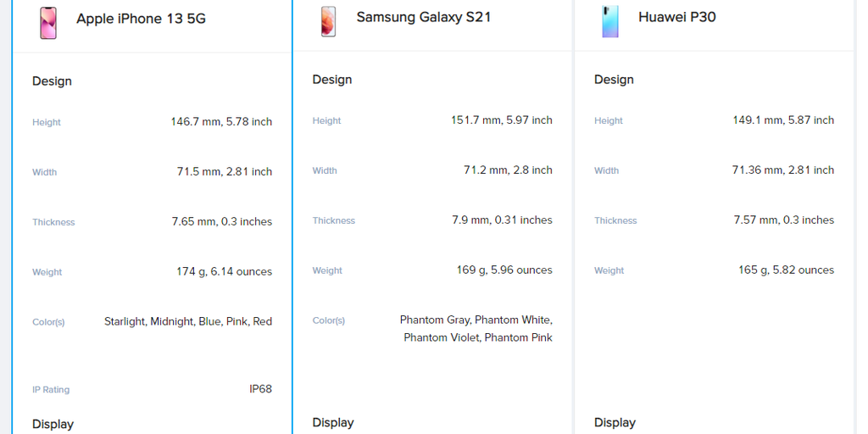
Task: Select the Design heading under iPhone 13
Action: point(52,81)
